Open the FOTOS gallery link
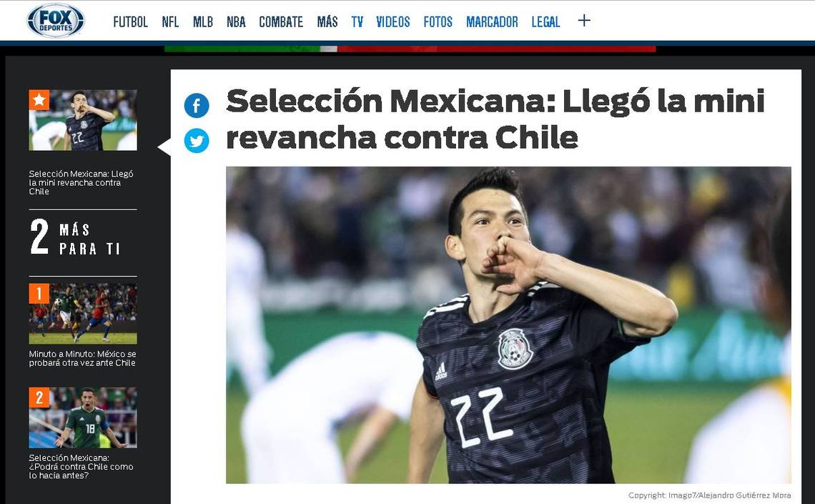The image size is (815, 504). [438, 22]
